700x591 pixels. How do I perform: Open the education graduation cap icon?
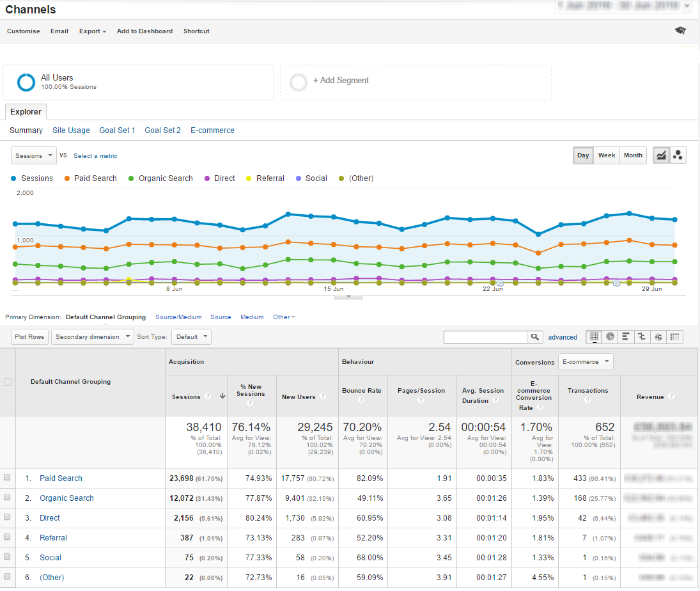[x=680, y=31]
